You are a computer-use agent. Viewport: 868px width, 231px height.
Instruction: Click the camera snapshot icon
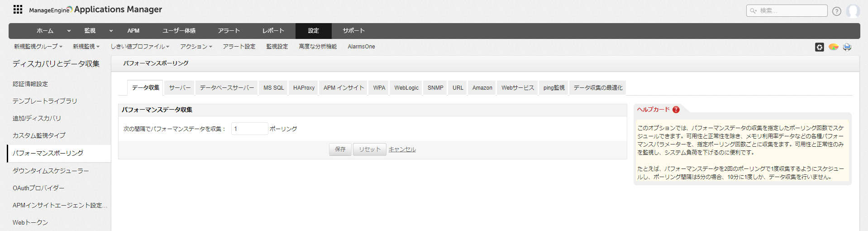point(819,47)
